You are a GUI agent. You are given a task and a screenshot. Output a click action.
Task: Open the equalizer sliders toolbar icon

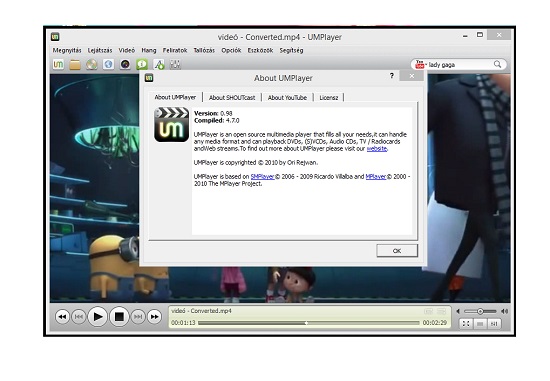(175, 65)
